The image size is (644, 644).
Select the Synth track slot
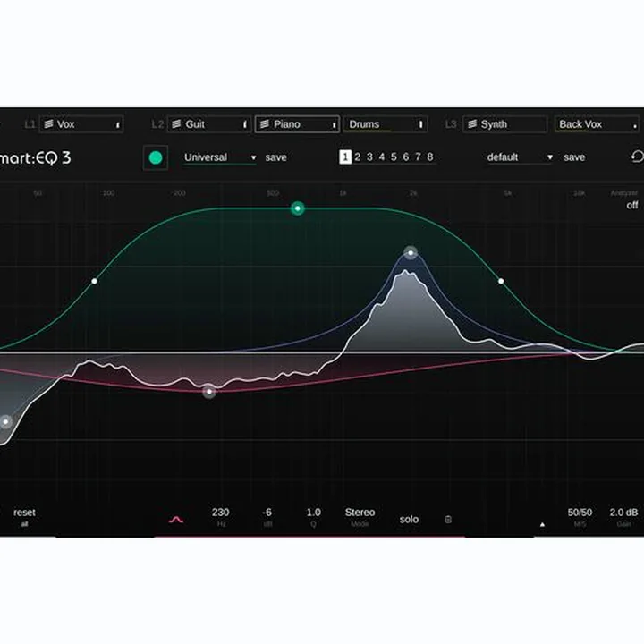504,124
